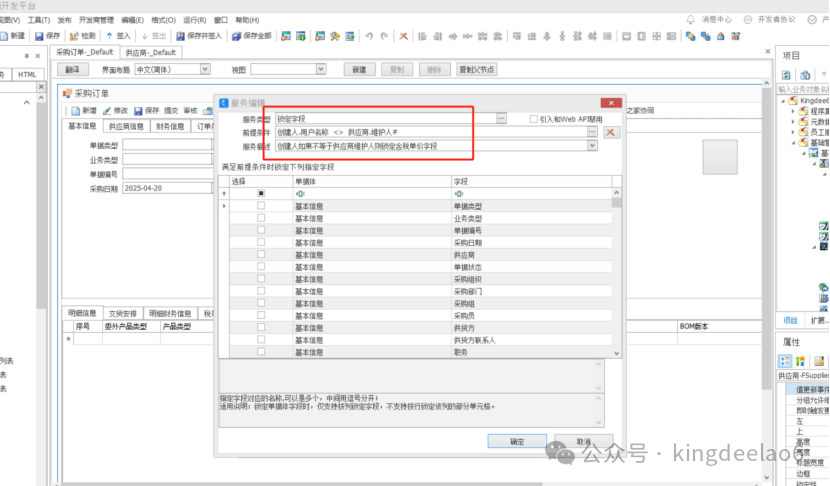Click the field list vertical scrollbar down arrow
830x486 pixels.
coord(617,352)
